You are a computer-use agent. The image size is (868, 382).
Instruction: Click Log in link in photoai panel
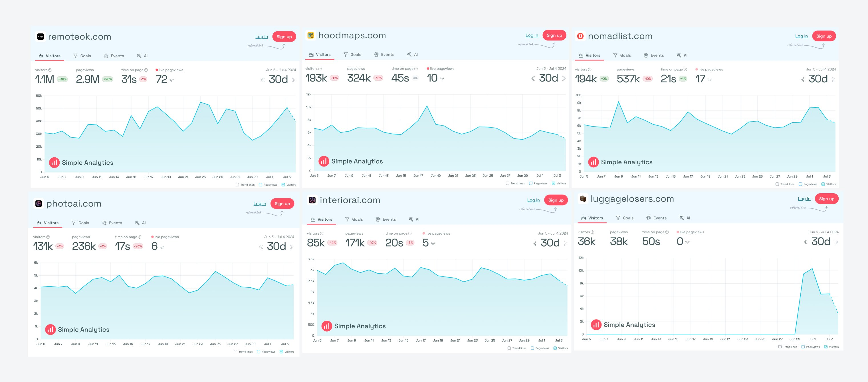[260, 204]
